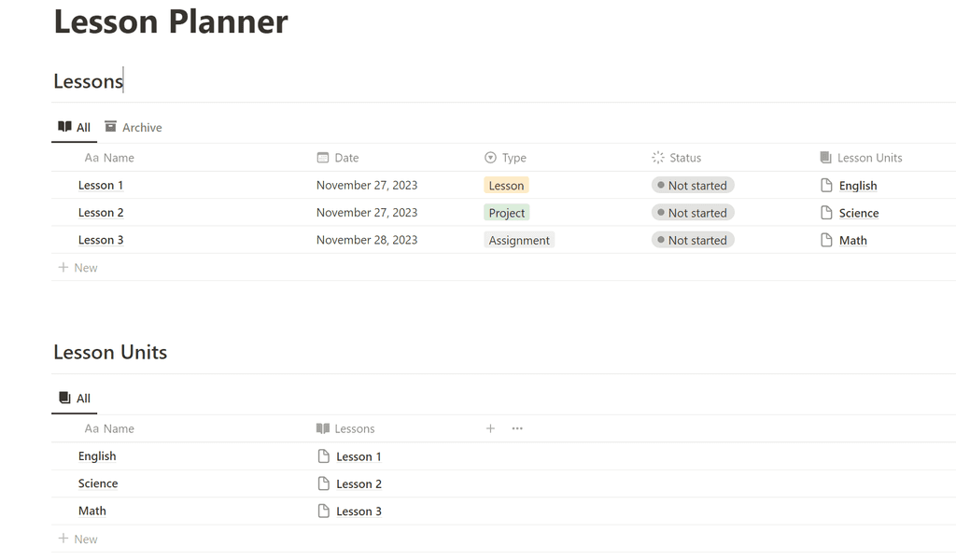Click New to add a lesson row
956x560 pixels.
click(x=77, y=267)
